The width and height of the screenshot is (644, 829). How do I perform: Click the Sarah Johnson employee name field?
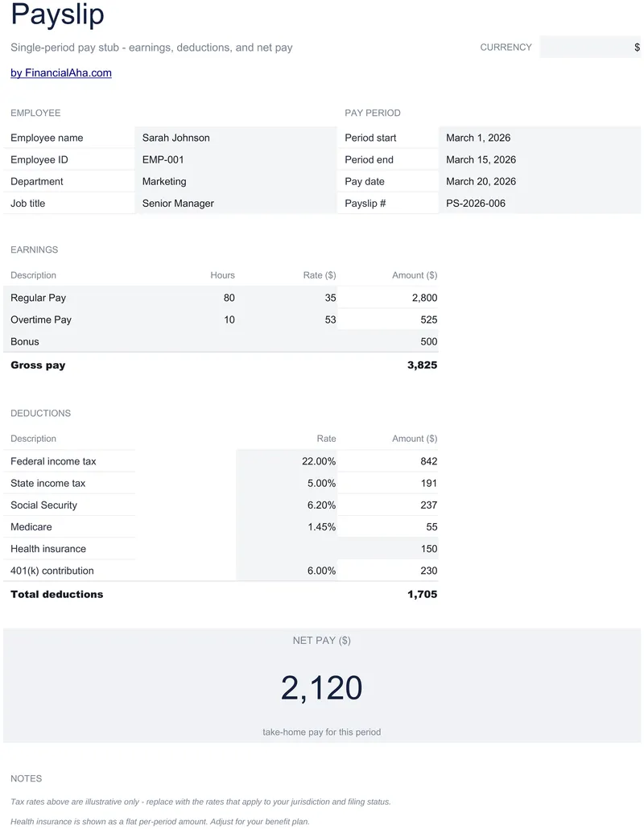click(236, 138)
